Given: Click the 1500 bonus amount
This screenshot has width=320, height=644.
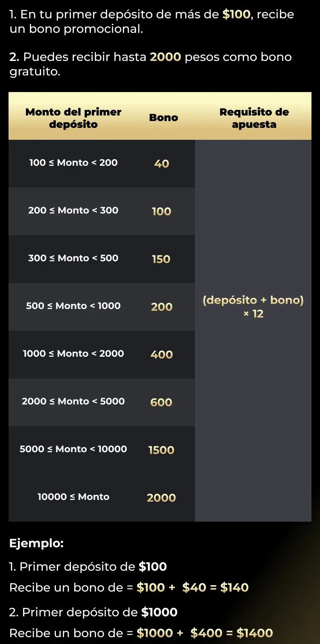Looking at the screenshot, I should coord(161,450).
